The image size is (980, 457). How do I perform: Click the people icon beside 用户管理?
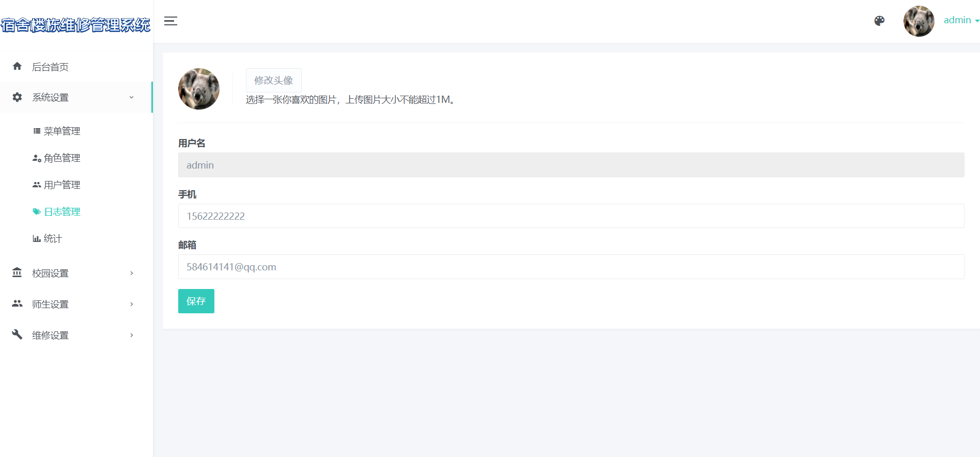[37, 185]
